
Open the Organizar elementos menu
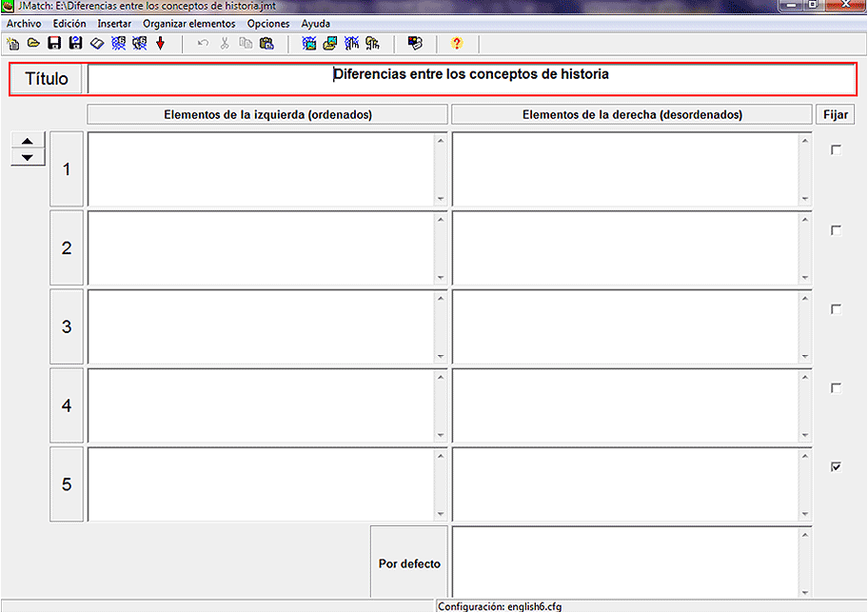click(188, 24)
